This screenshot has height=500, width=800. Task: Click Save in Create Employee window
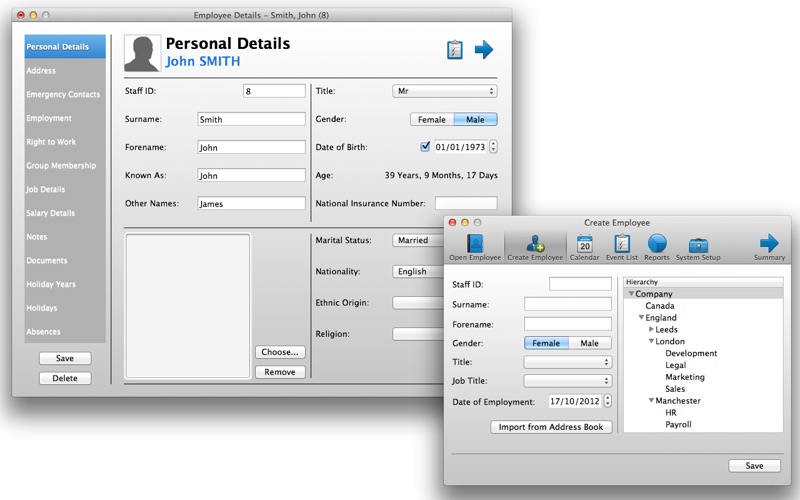tap(755, 466)
